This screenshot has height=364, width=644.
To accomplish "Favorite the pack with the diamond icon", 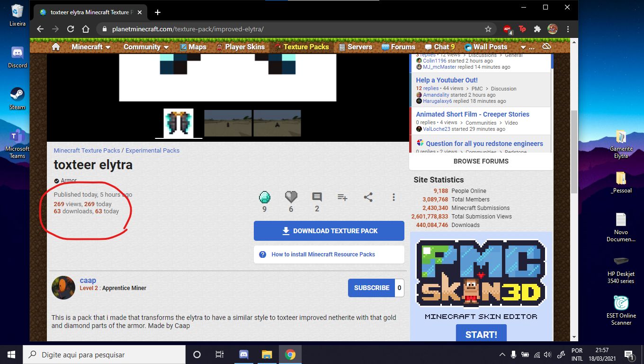I will (x=265, y=197).
